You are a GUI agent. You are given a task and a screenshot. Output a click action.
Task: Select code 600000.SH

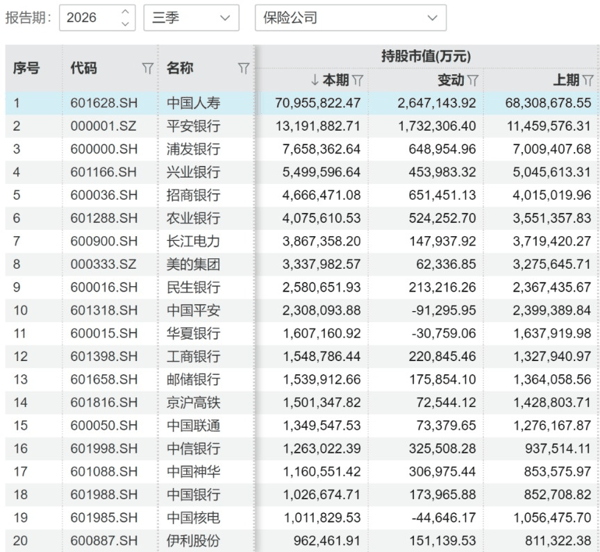(x=104, y=149)
